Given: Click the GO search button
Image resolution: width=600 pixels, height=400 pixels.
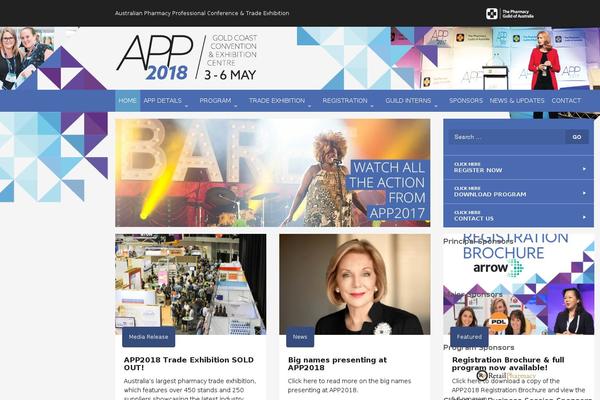Looking at the screenshot, I should (x=577, y=137).
